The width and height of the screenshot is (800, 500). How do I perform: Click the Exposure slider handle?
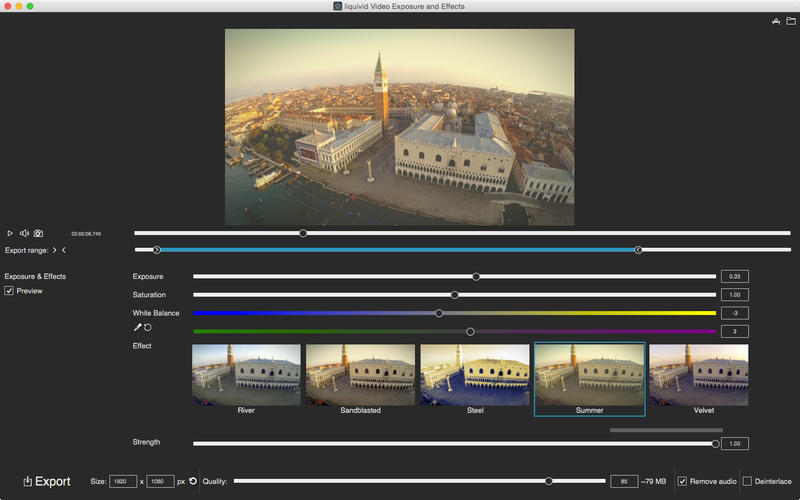pos(476,277)
